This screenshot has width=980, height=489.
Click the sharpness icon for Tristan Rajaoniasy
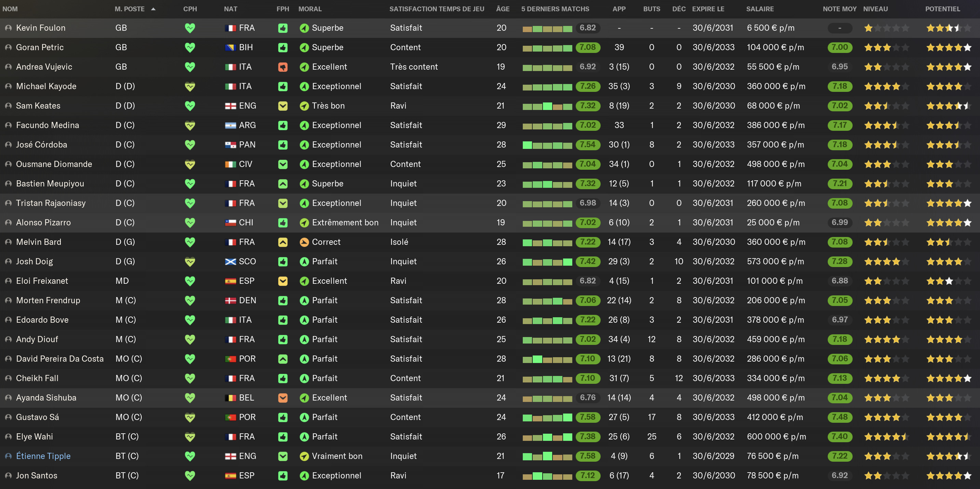coord(283,203)
